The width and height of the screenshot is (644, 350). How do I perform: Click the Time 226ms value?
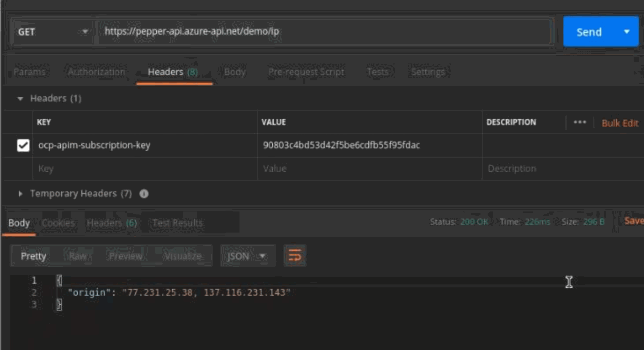point(537,222)
